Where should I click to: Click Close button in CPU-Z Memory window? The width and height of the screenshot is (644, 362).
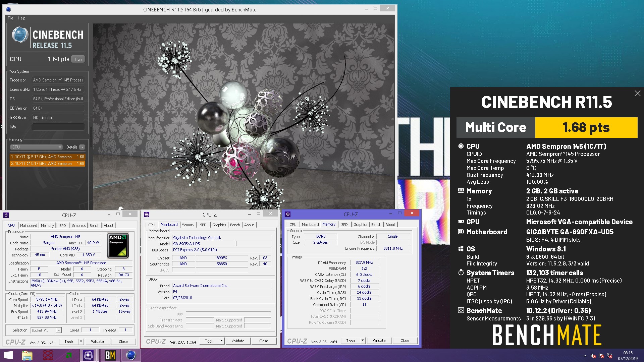[x=405, y=341]
